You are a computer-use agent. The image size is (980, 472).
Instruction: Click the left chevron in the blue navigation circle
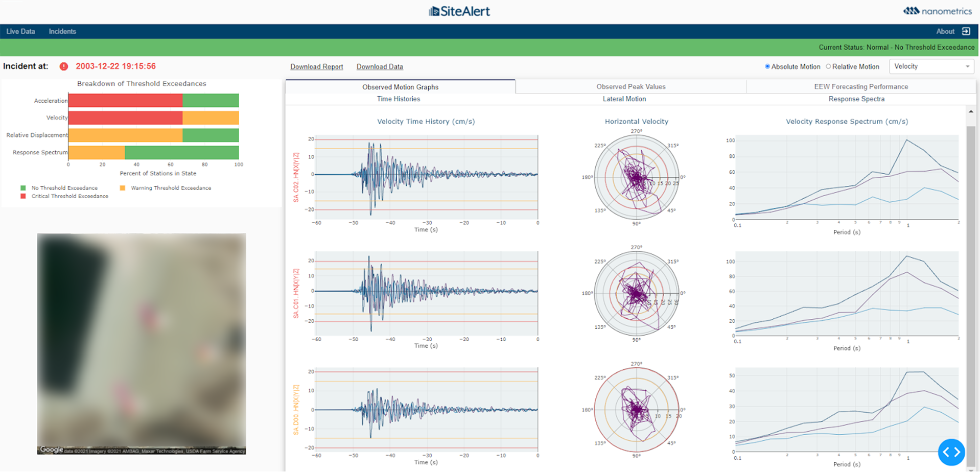(945, 452)
